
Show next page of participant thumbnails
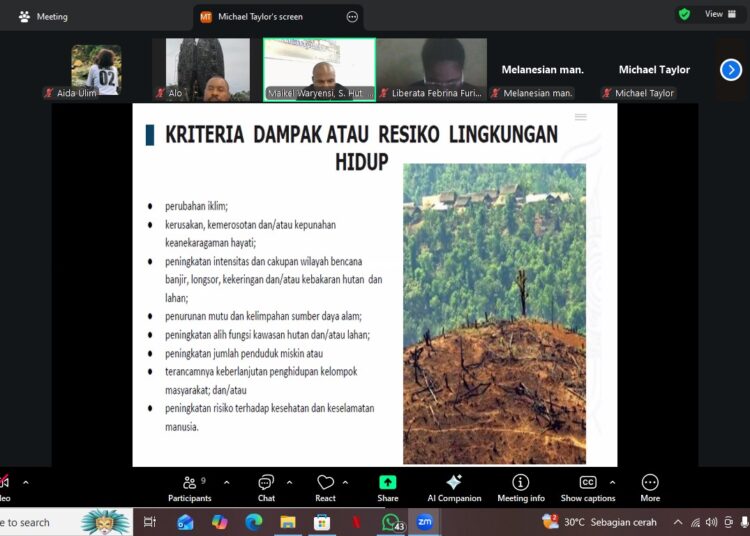(x=731, y=70)
